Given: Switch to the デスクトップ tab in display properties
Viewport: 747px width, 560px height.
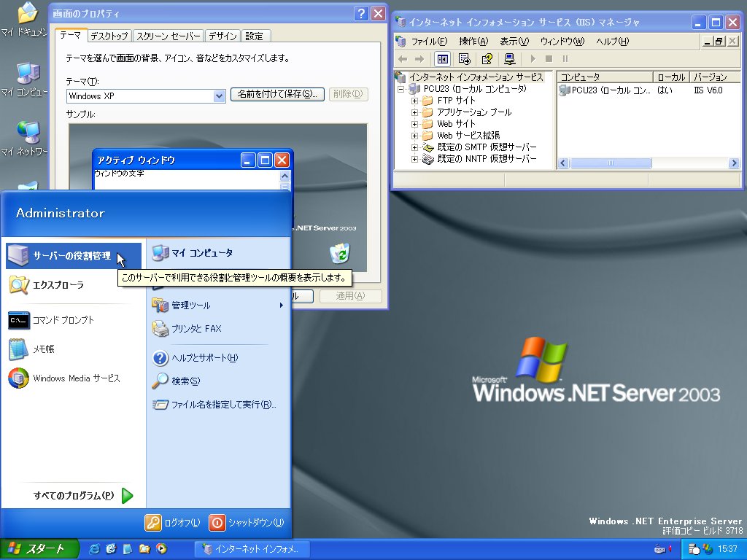Looking at the screenshot, I should pyautogui.click(x=109, y=36).
